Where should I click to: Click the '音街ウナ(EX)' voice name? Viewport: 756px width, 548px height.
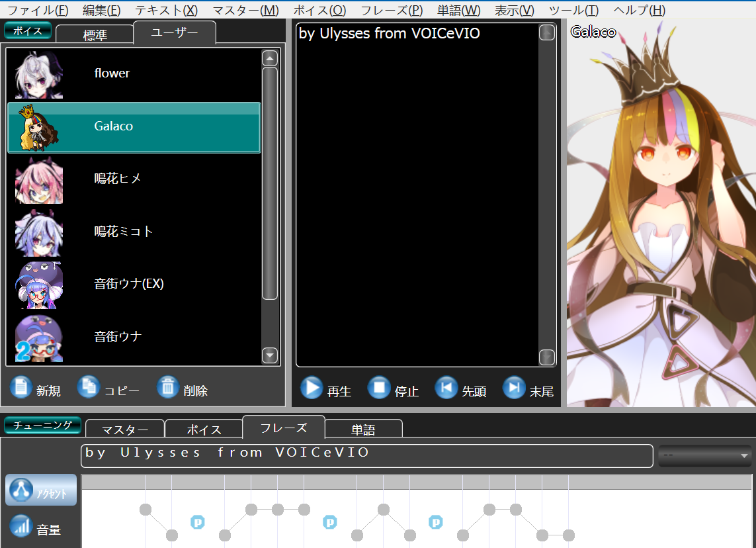129,284
